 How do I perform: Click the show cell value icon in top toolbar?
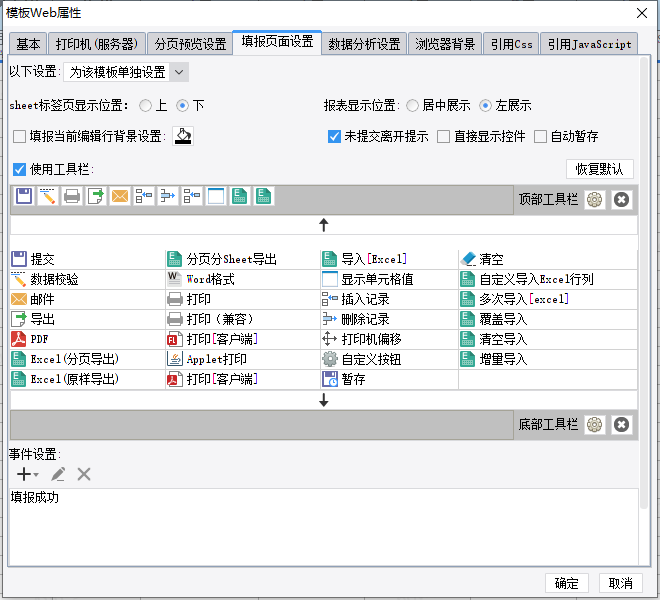point(216,196)
